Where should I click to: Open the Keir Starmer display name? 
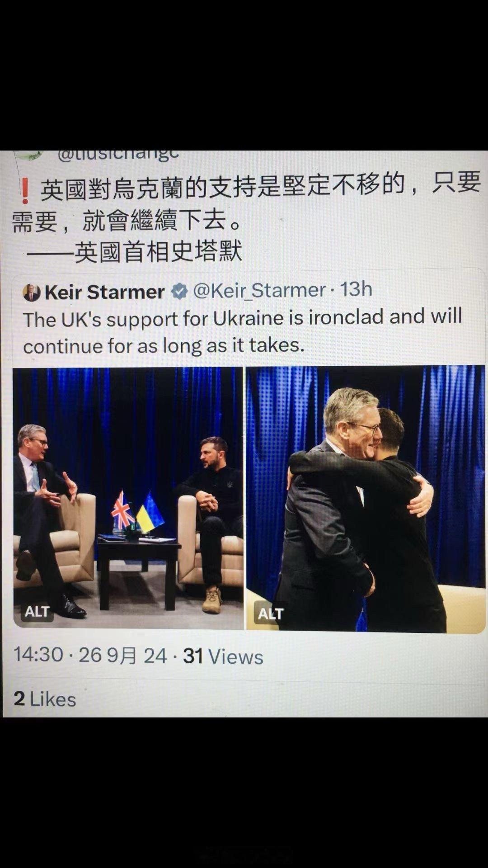click(x=105, y=292)
